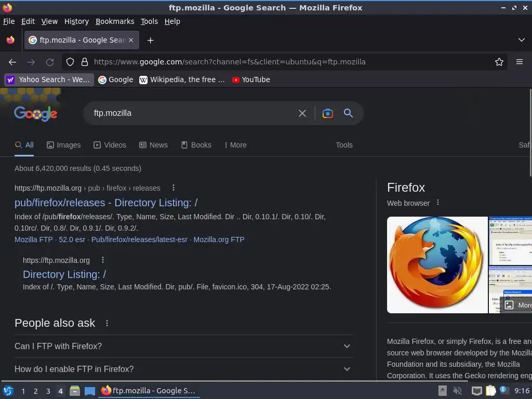Expand 'Can I FTP with Firefox?' question
Viewport: 532px width, 399px height.
pyautogui.click(x=183, y=346)
